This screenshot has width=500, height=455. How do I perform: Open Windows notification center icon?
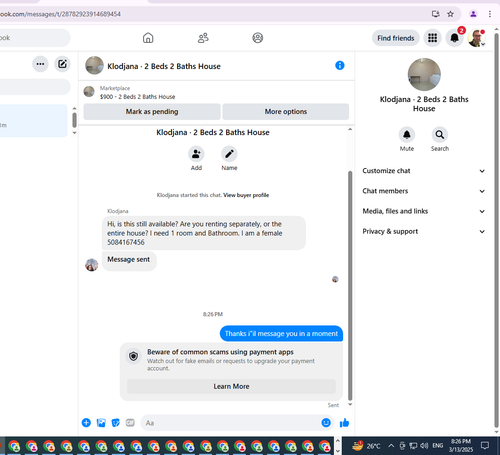point(485,446)
